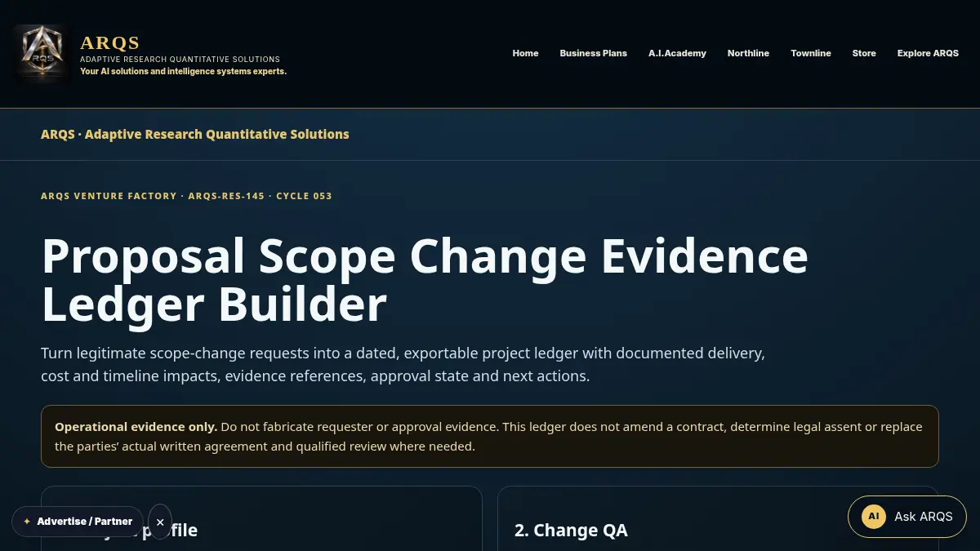Click the ARQS logo image
This screenshot has width=980, height=551.
[42, 54]
